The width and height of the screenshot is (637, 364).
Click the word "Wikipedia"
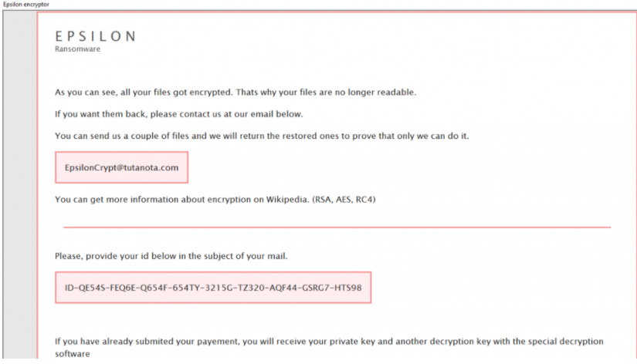tap(287, 200)
